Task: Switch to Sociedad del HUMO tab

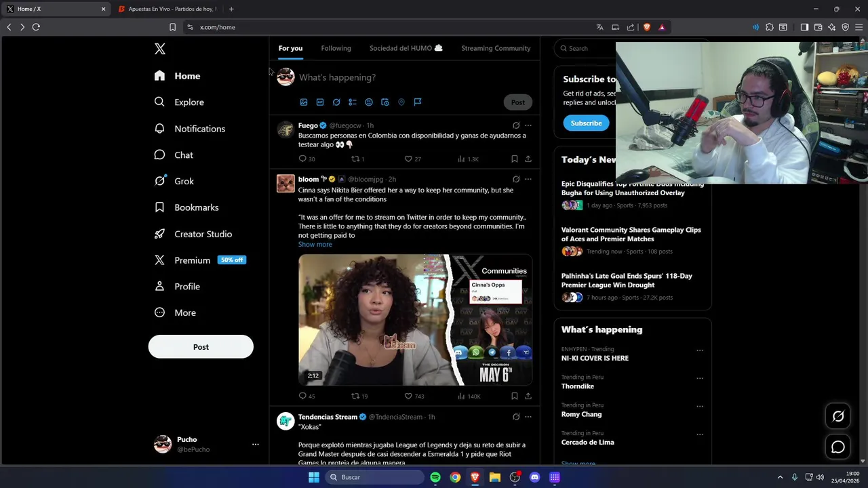Action: pos(406,48)
